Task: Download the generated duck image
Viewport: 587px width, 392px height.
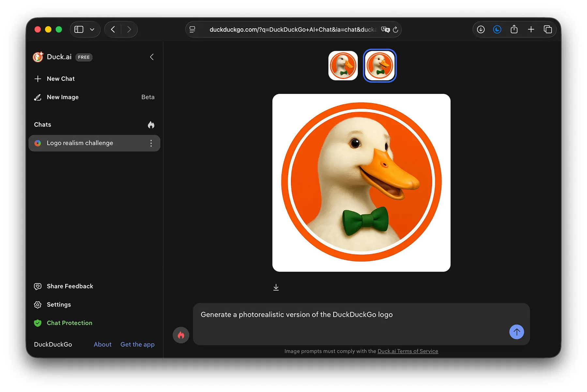Action: [276, 287]
